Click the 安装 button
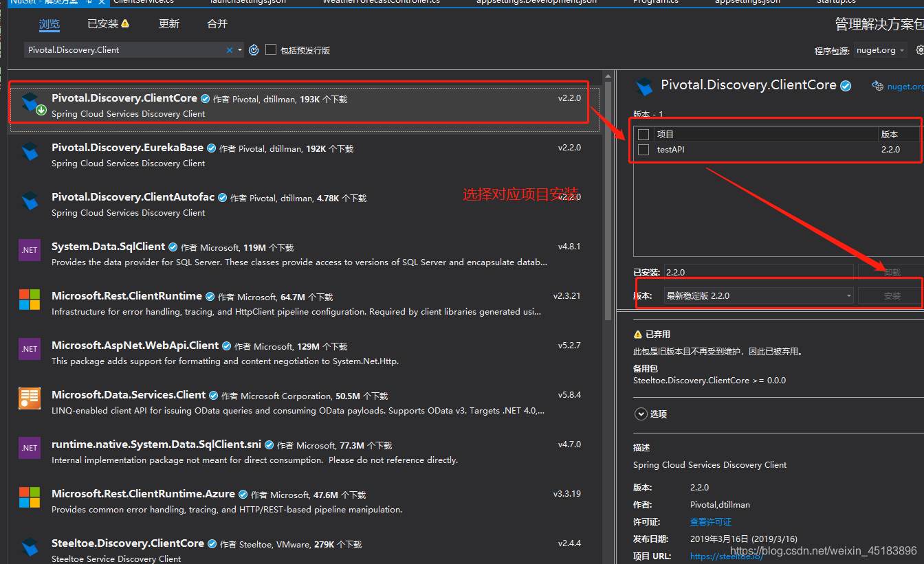Viewport: 924px width, 564px height. click(x=891, y=295)
